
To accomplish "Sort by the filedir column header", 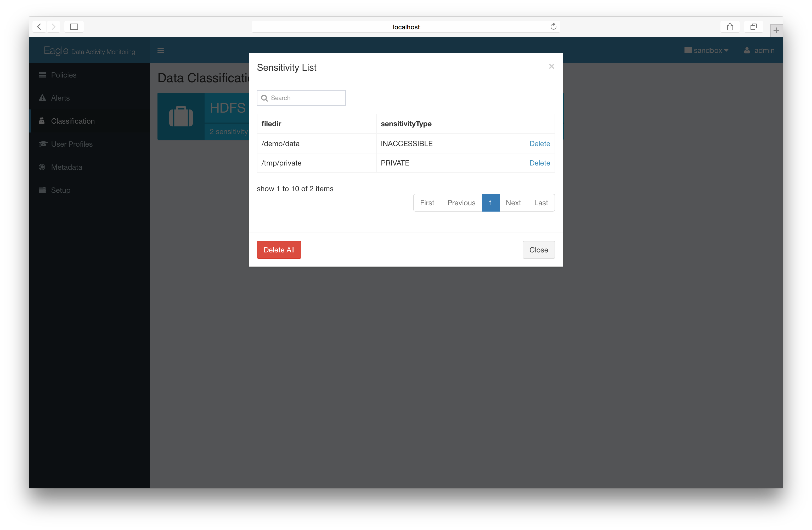I will pyautogui.click(x=271, y=124).
